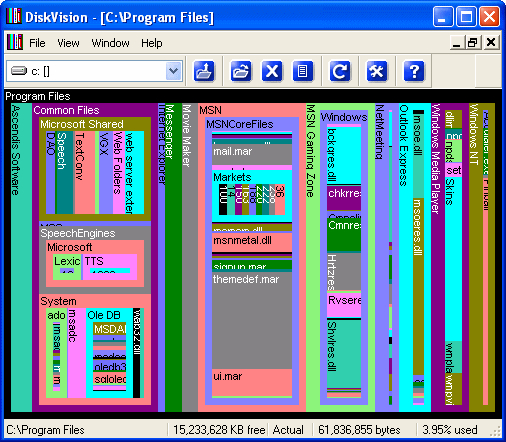Viewport: 506px width, 442px height.
Task: Click the TextConv block
Action: click(x=84, y=172)
